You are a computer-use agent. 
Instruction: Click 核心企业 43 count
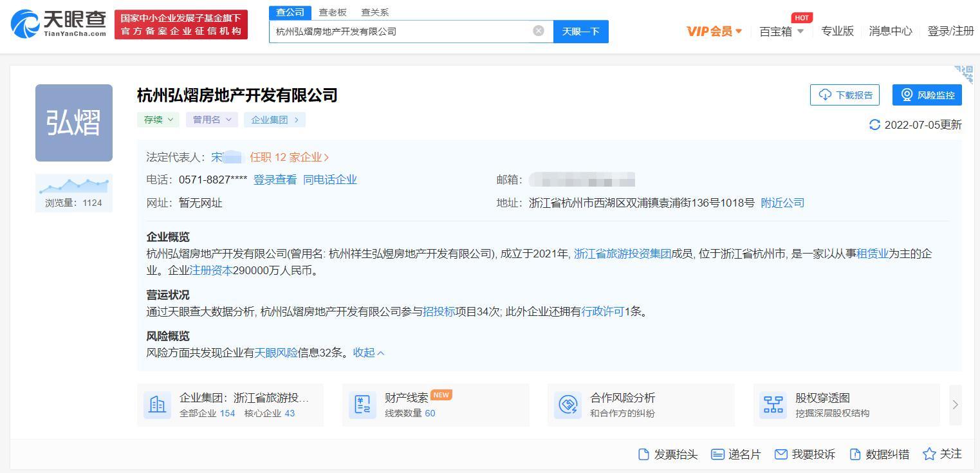(270, 413)
